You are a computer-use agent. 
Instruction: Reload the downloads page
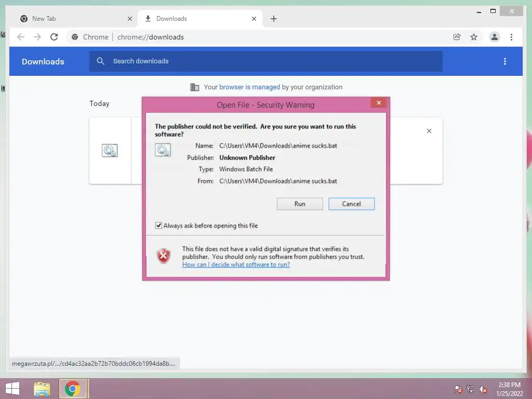tap(54, 37)
